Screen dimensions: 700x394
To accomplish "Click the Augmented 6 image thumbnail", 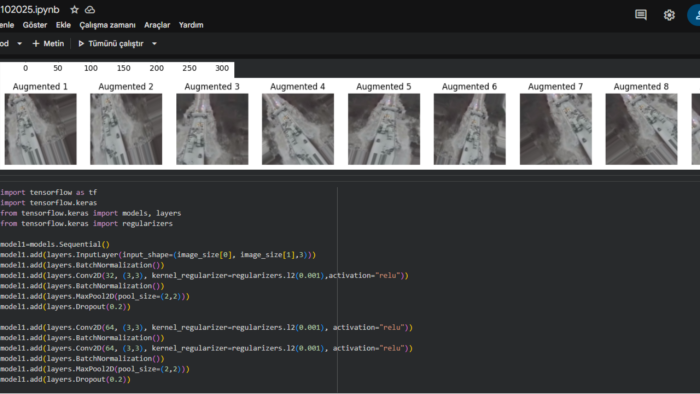I will coord(470,129).
